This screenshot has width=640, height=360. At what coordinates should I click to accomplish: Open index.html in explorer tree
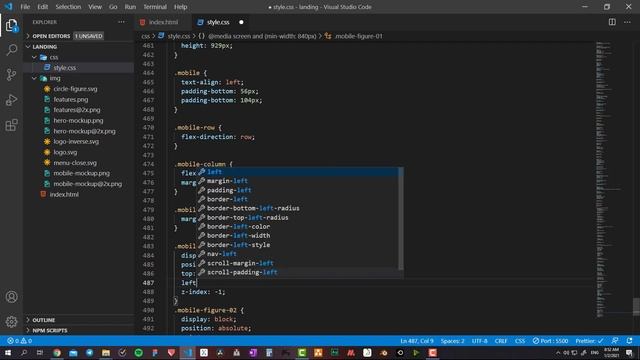(x=64, y=194)
